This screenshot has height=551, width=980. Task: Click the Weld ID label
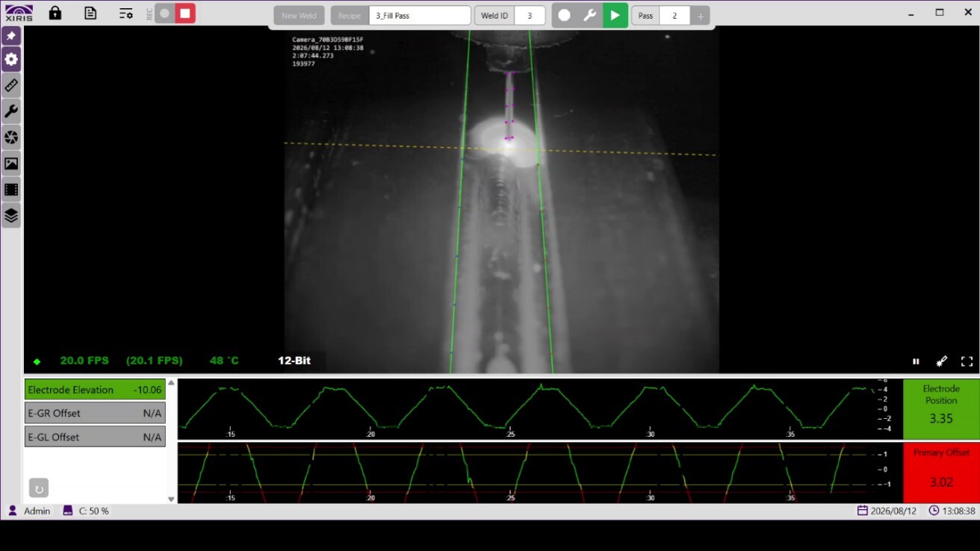coord(494,16)
